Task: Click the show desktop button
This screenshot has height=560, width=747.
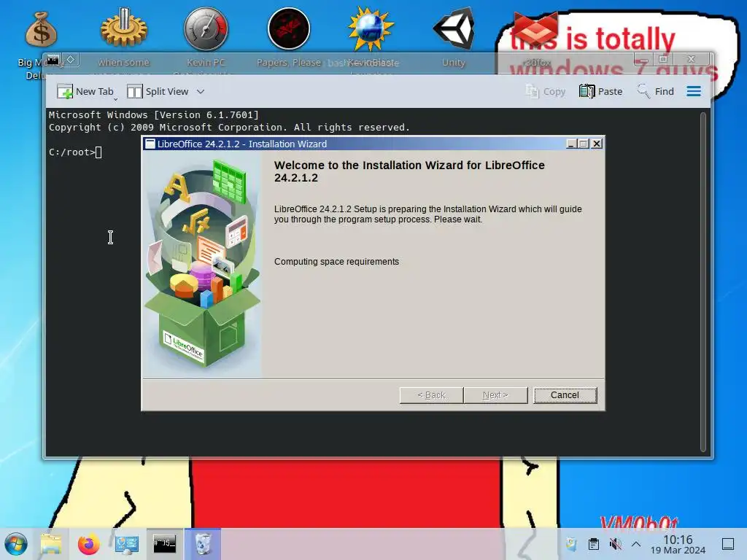Action: (728, 544)
